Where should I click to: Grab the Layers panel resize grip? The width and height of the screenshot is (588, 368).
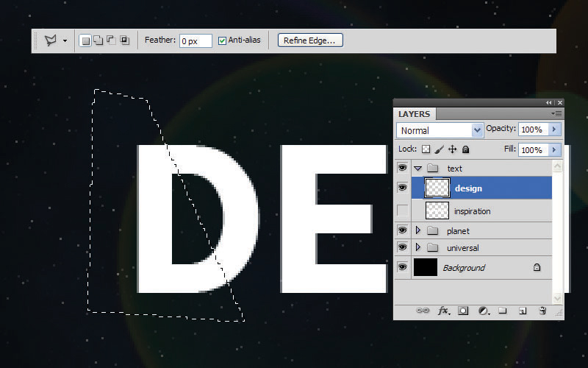click(x=560, y=312)
